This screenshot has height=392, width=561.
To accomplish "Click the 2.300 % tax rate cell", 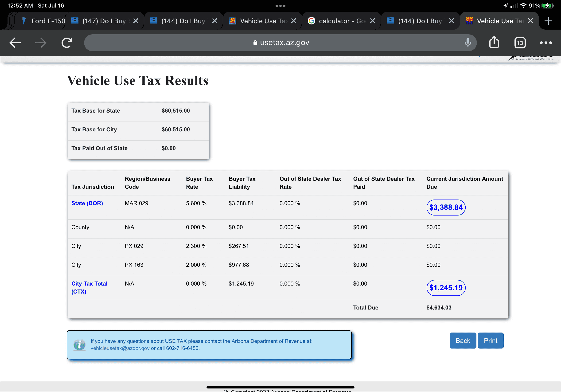I will (196, 246).
